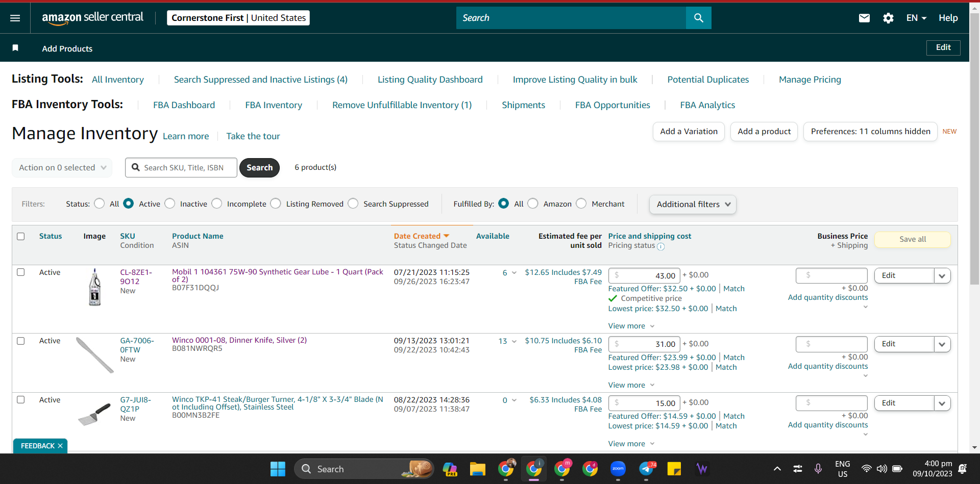
Task: Click the magnifier search submit button
Action: [x=699, y=18]
